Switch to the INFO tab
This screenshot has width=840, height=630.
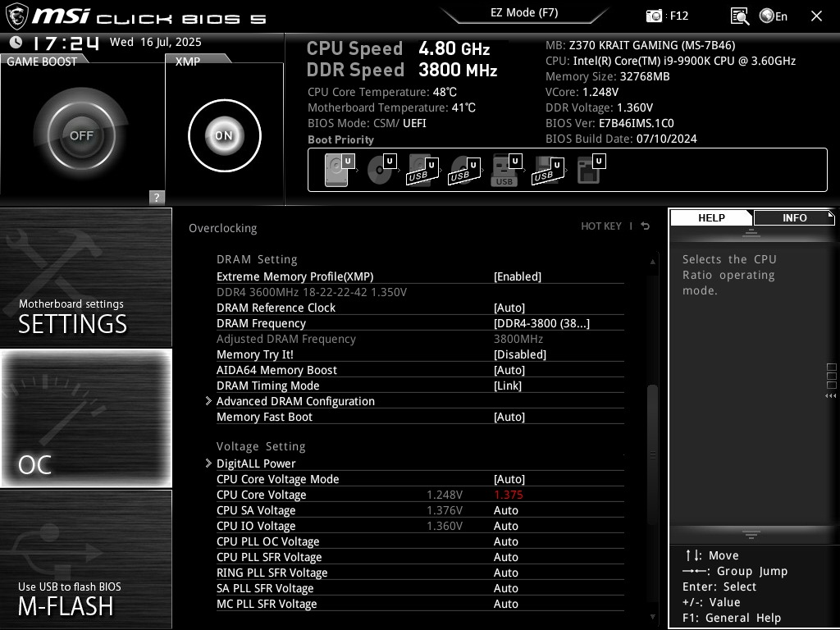pyautogui.click(x=794, y=217)
